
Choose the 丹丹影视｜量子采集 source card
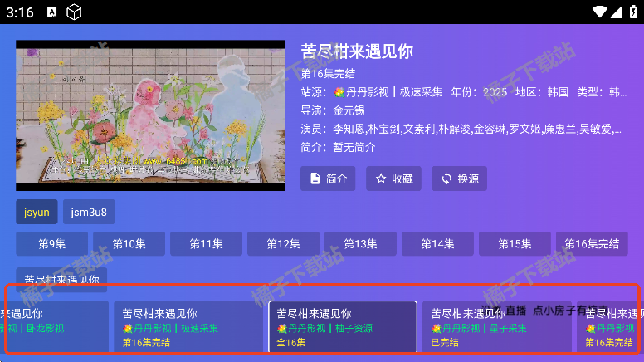coord(497,326)
